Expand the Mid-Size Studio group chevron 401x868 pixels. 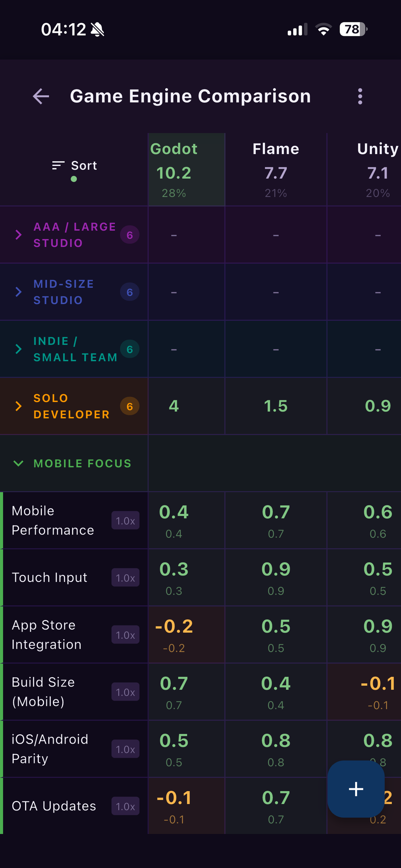pos(18,292)
